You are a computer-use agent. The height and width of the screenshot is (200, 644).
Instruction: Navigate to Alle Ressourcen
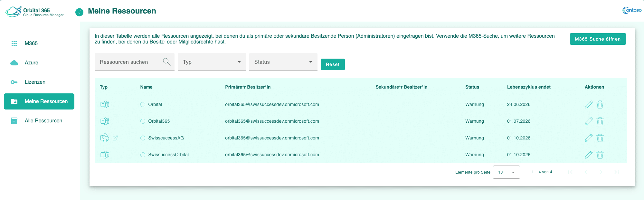[x=43, y=121]
